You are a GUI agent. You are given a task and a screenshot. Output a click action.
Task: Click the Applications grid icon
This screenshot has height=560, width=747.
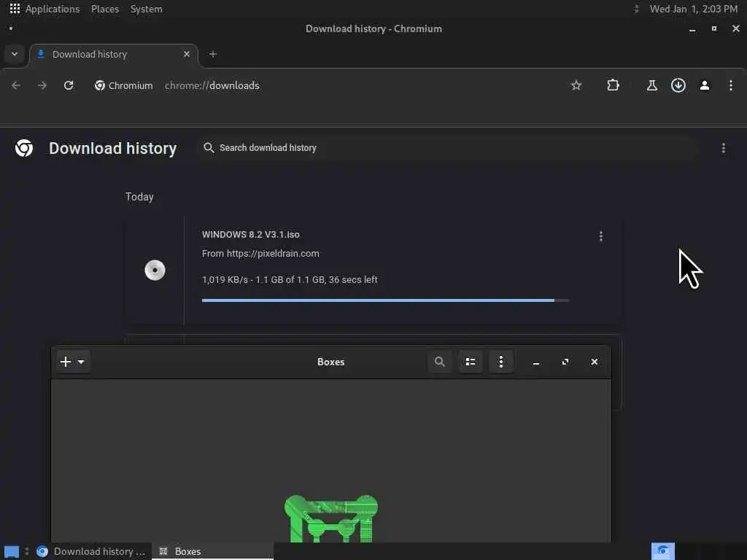(15, 9)
